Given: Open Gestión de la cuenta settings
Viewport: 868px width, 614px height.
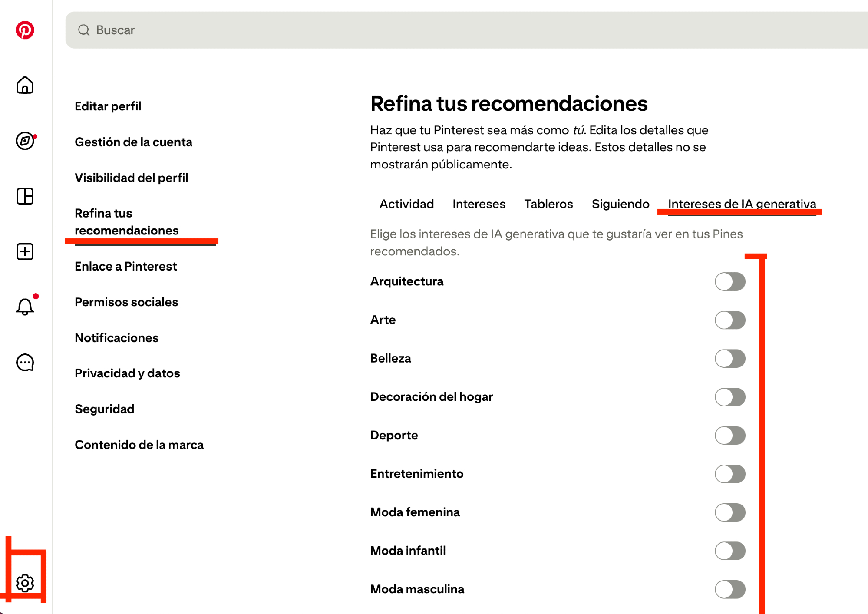Looking at the screenshot, I should point(133,142).
